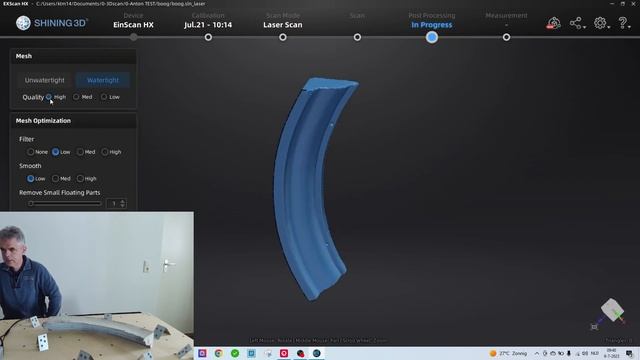
Task: Click the Mesh panel header
Action: pos(73,56)
